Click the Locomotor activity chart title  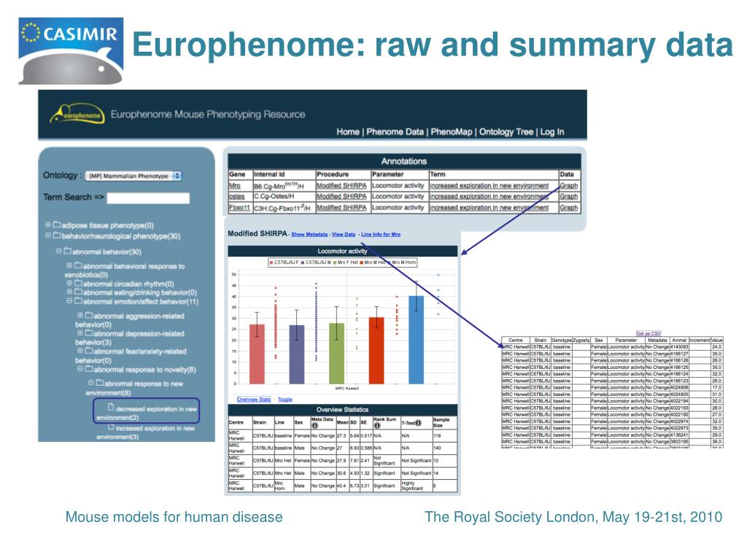(343, 251)
